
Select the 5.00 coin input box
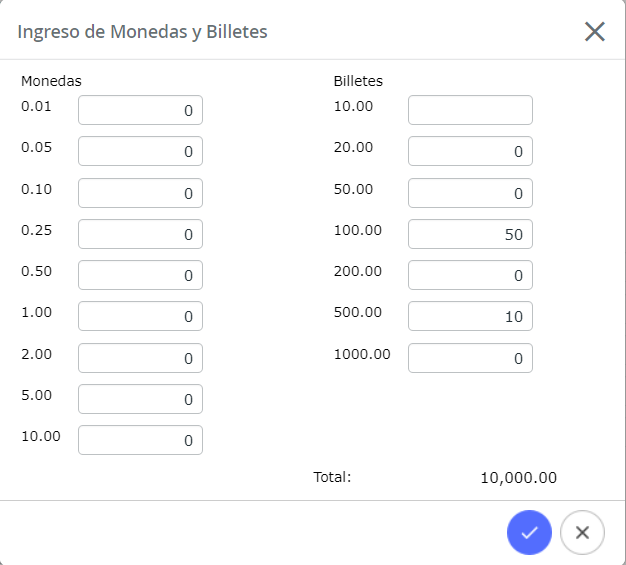pyautogui.click(x=141, y=399)
